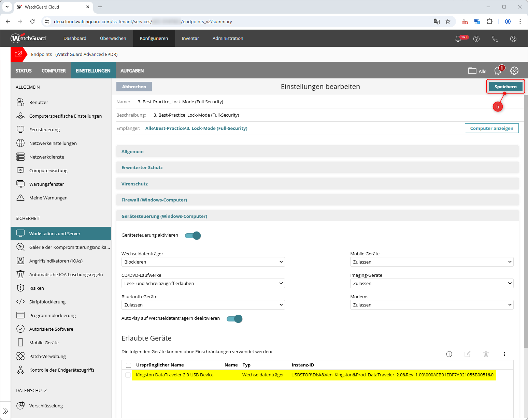Check the Kingston DataTraveler row checkbox
This screenshot has height=420, width=528.
[x=128, y=375]
